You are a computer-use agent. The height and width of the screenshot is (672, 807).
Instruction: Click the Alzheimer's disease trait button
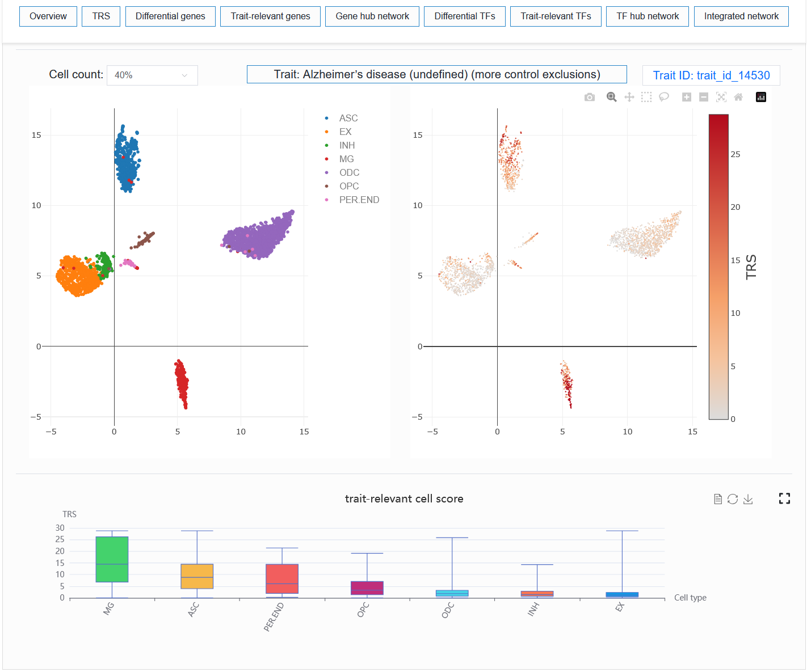437,74
